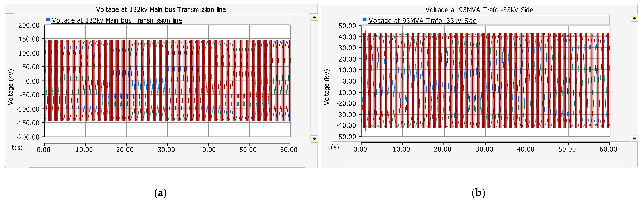The height and width of the screenshot is (203, 644).
Task: Click blue legend swatch for 132kv Main bus
Action: click(x=48, y=20)
